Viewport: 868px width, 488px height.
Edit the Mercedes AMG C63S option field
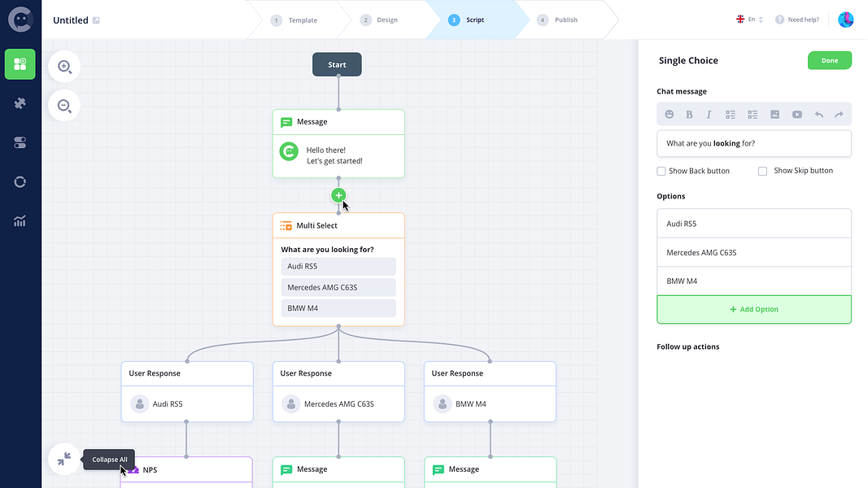tap(754, 252)
